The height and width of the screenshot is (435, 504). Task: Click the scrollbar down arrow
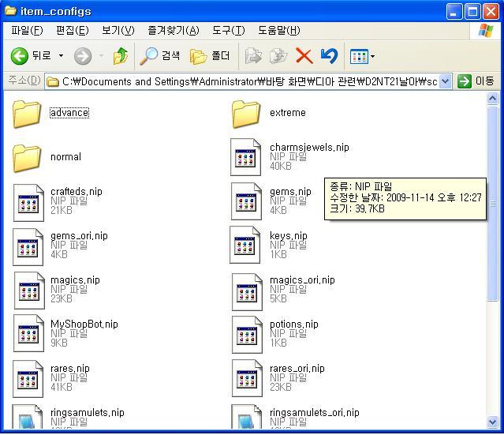492,422
